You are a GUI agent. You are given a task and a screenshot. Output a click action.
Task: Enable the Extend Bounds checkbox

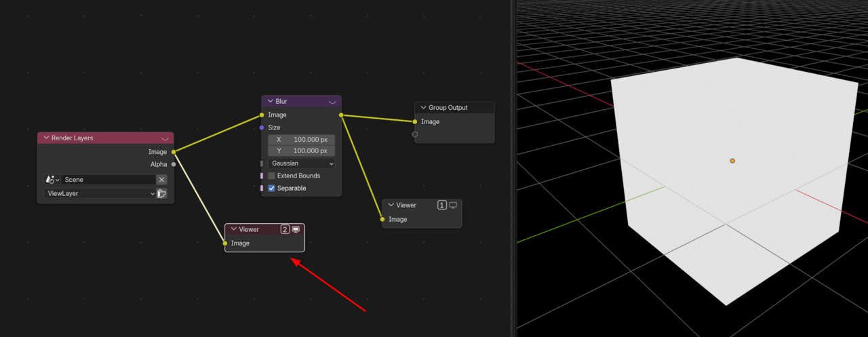pos(272,176)
